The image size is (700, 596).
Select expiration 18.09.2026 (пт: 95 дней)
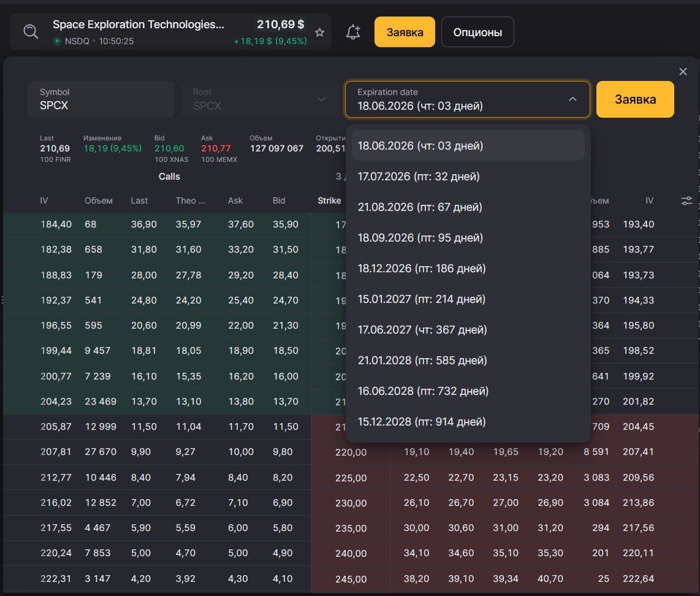point(468,237)
